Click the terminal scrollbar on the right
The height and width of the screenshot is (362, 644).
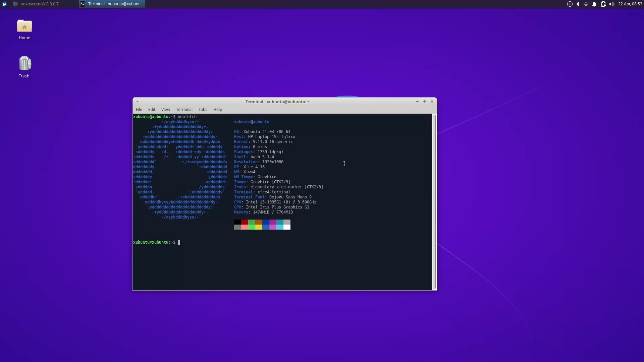click(434, 201)
